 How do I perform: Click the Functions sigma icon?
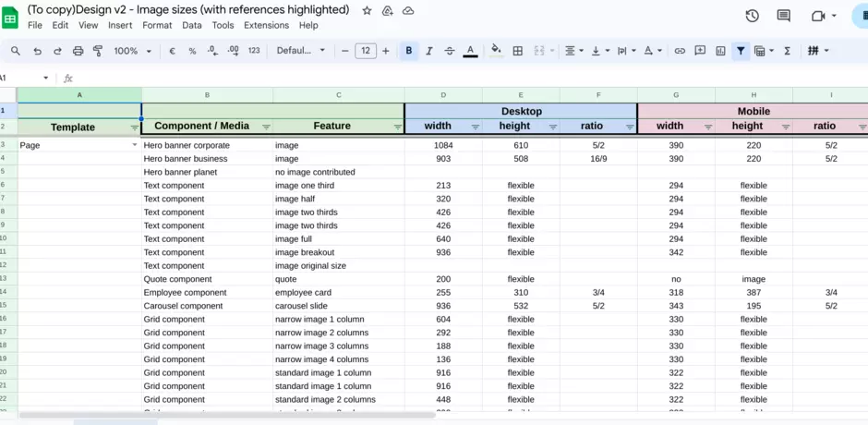[787, 51]
